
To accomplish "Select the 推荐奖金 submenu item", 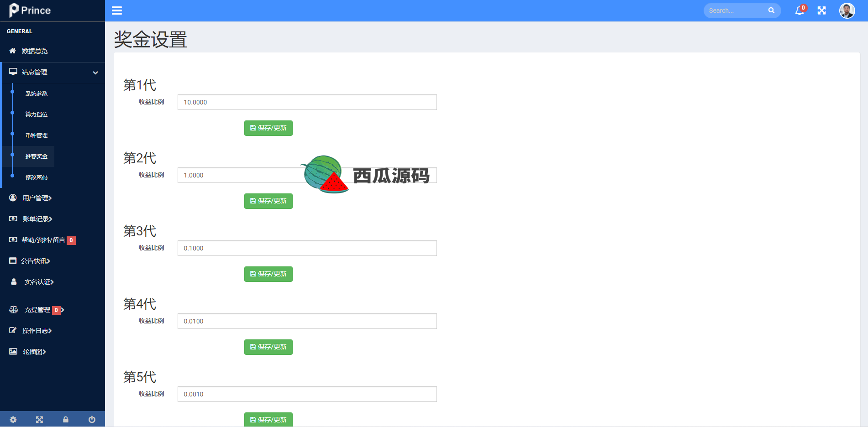I will pos(37,156).
